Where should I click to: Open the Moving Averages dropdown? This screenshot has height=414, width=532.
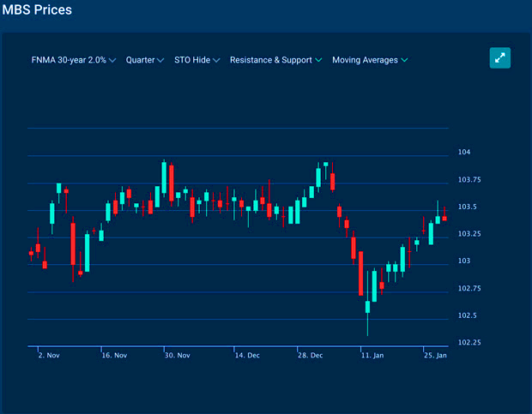(x=370, y=60)
